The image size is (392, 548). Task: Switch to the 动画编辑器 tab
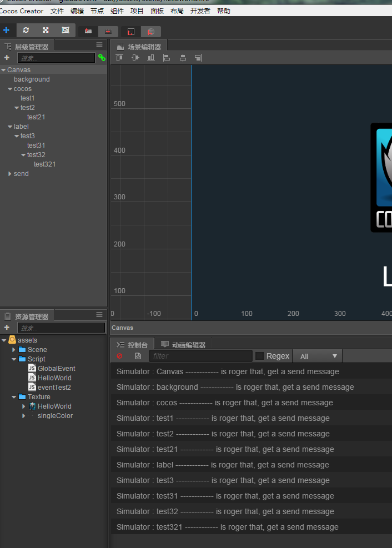(x=183, y=345)
